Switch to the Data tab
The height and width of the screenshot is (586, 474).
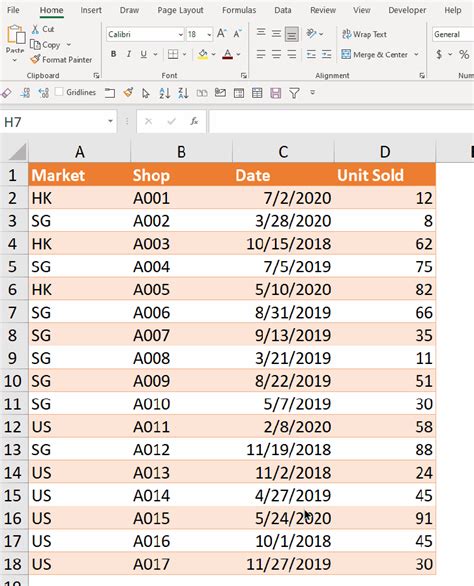[x=283, y=10]
